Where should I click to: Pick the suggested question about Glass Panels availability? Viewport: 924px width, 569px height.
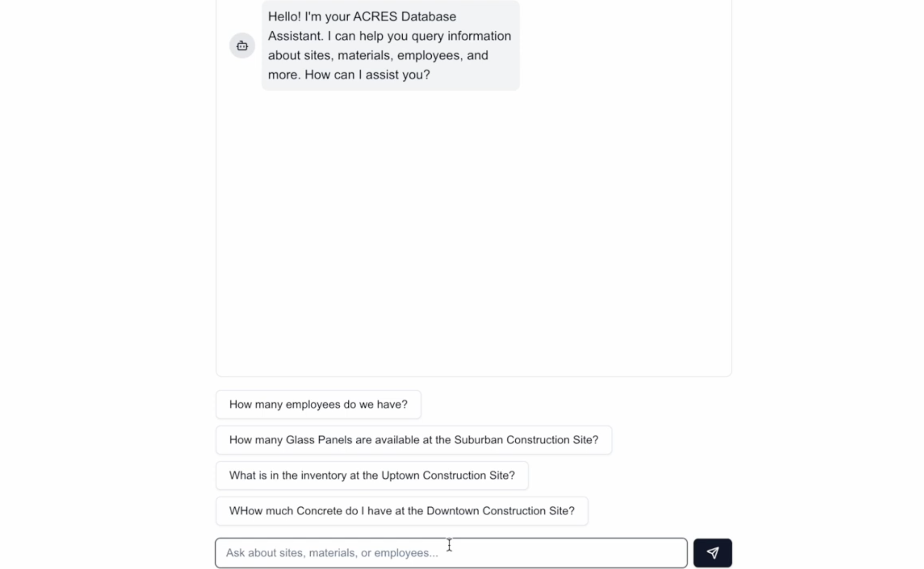[413, 440]
